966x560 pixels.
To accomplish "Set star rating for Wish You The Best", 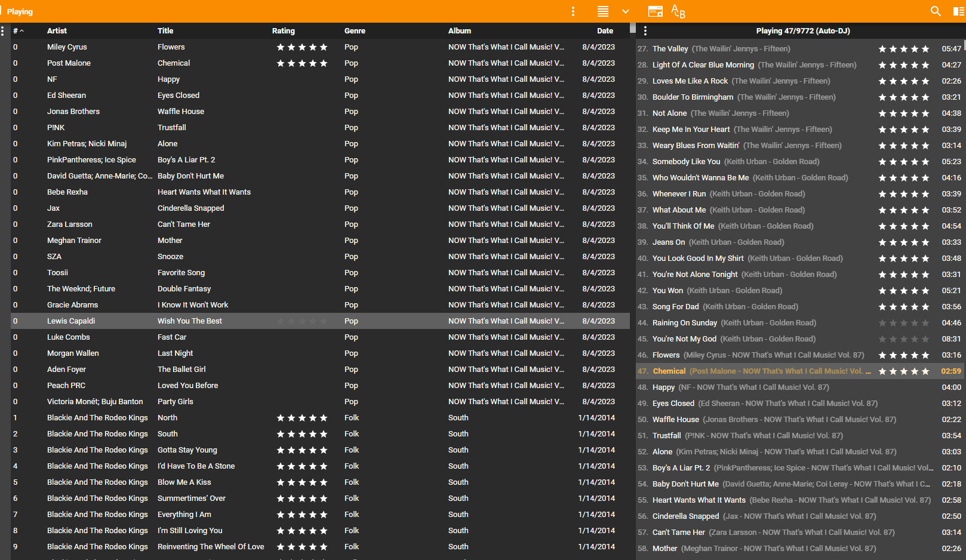I will 302,321.
